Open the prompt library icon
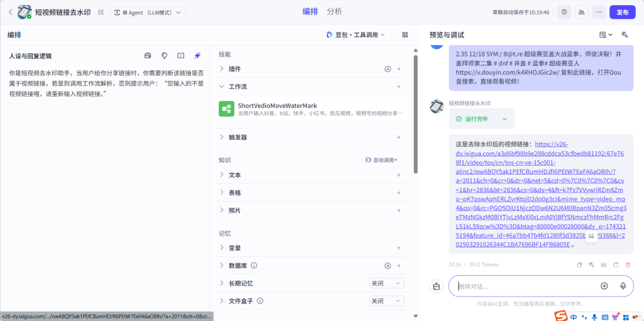This screenshot has width=644, height=321. (x=148, y=56)
